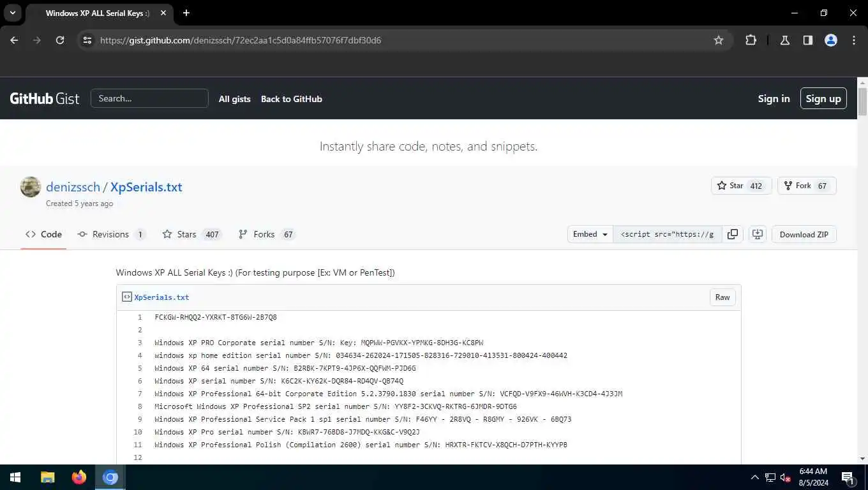Open the clock showing 6:44 AM

coord(812,477)
